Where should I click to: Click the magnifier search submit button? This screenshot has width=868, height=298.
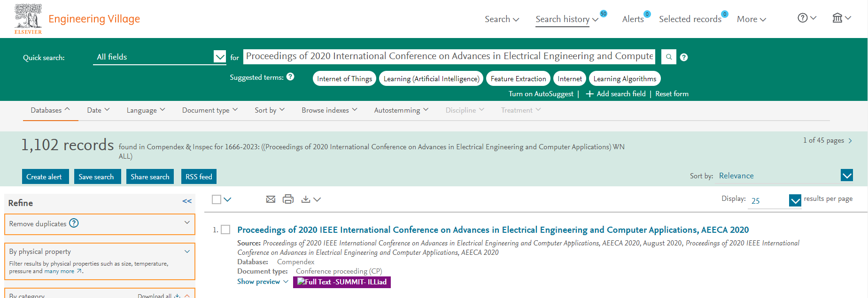tap(669, 57)
